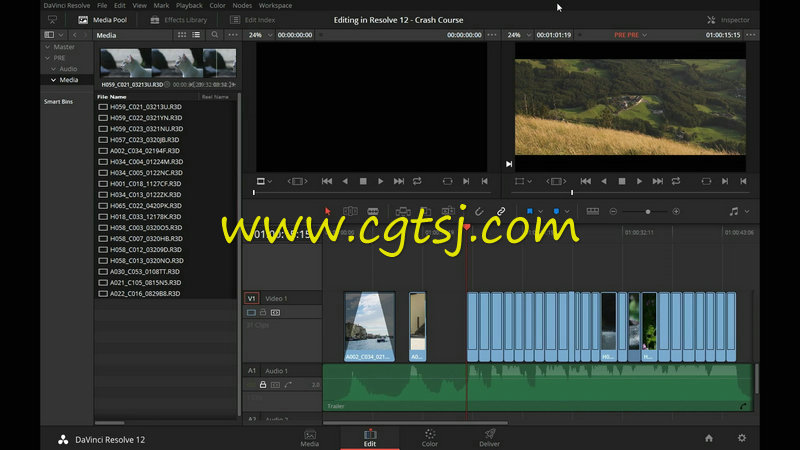Switch to the Deliver page

point(489,438)
